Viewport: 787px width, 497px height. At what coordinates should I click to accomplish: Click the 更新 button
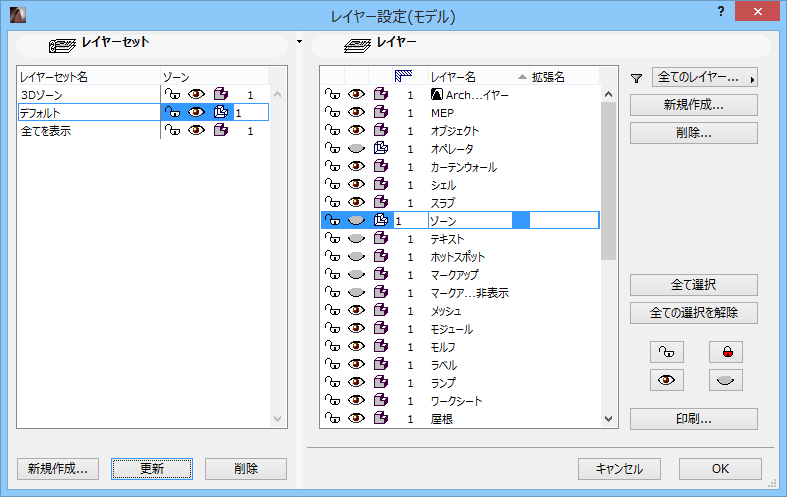tap(152, 469)
